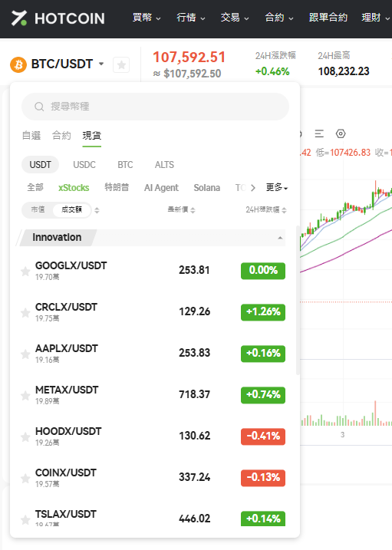Open the 行情 menu

[x=191, y=18]
